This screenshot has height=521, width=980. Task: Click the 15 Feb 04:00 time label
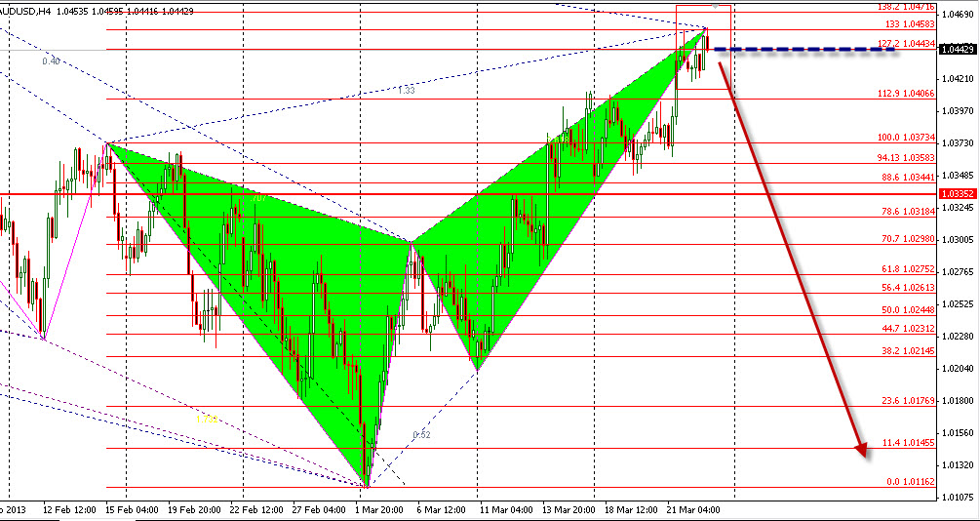(133, 509)
